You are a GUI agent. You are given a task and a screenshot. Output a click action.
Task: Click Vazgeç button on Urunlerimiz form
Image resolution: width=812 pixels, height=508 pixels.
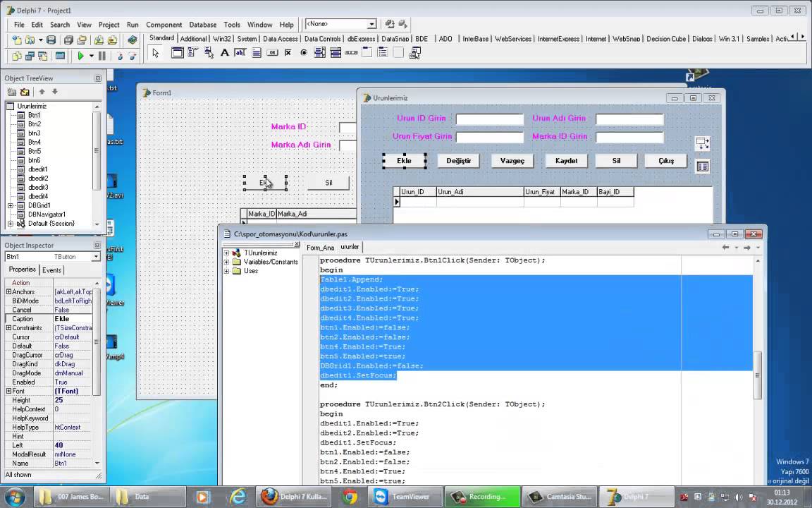pyautogui.click(x=512, y=161)
